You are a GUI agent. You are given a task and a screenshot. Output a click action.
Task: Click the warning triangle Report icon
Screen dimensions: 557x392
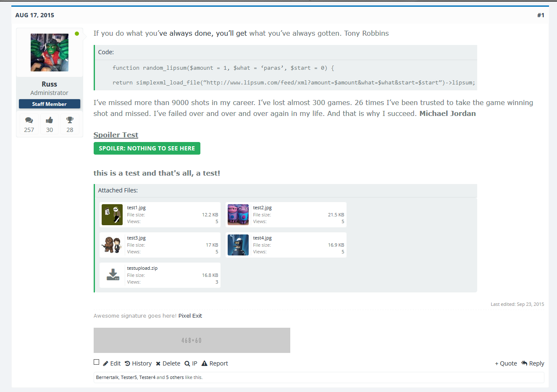coord(205,363)
